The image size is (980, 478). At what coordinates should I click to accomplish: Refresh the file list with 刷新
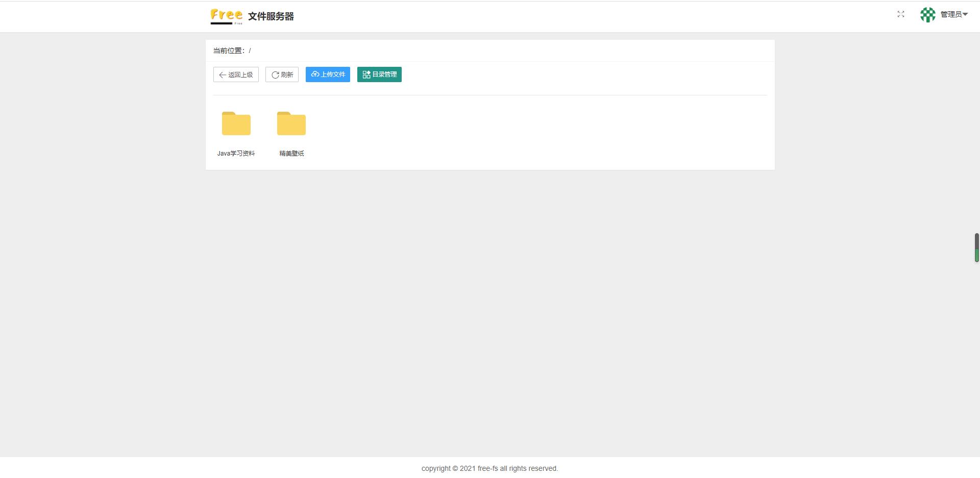point(282,74)
